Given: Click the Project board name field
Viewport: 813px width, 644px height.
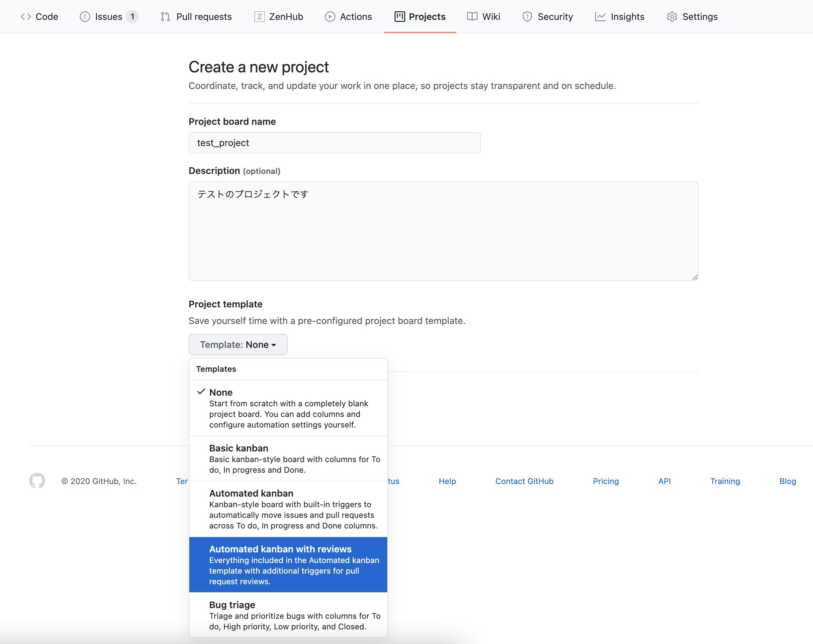Looking at the screenshot, I should click(x=334, y=143).
